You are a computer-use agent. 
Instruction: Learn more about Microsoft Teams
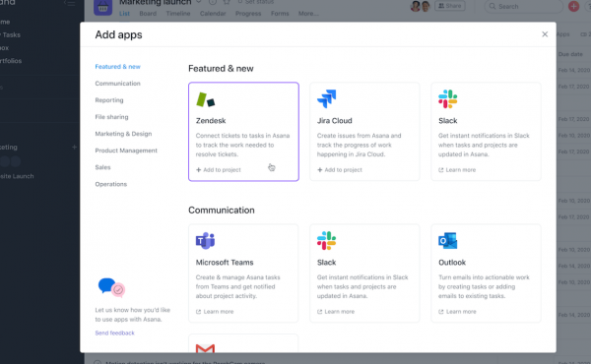pos(215,311)
